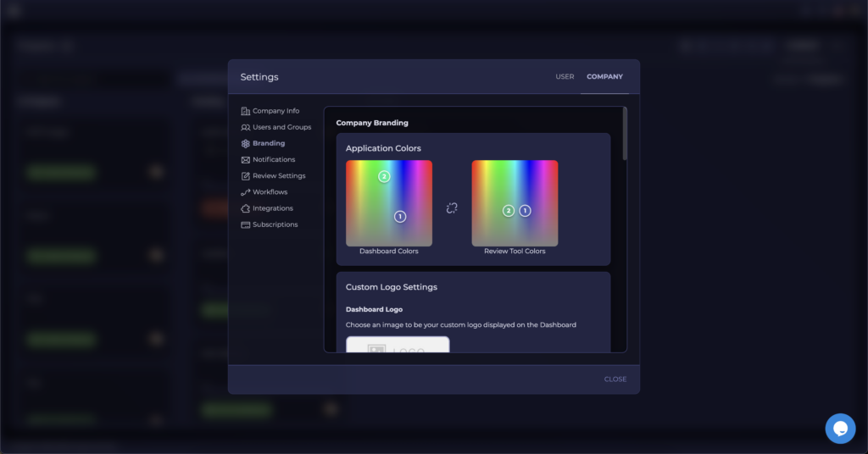Click the Custom Logo Settings heading
868x454 pixels.
(392, 287)
